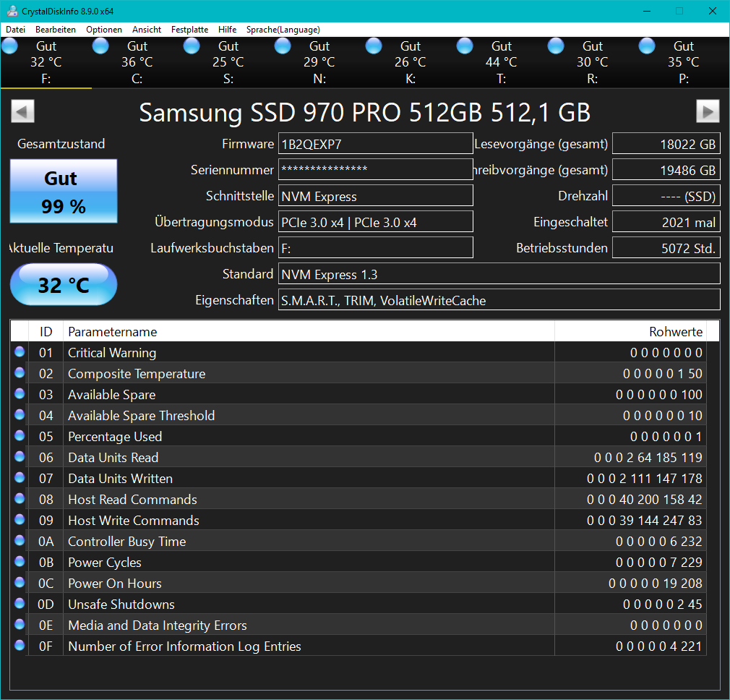Select drive P: tab at 35 °C

point(684,62)
